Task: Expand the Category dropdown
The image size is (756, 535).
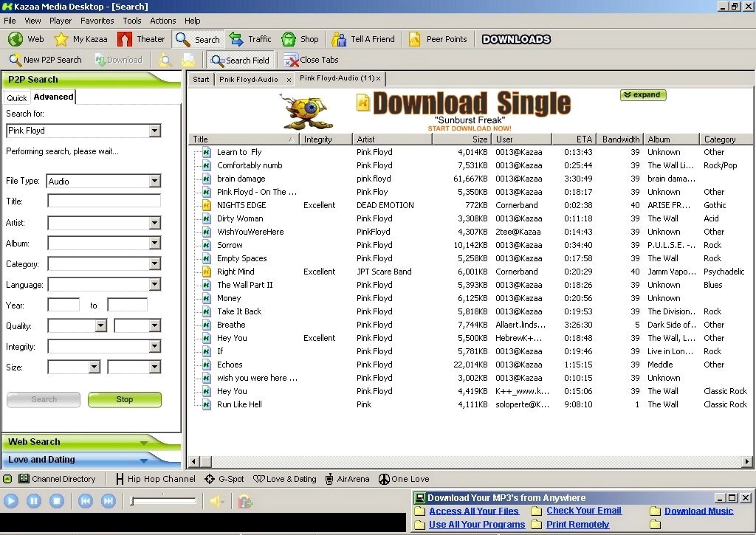Action: 154,263
